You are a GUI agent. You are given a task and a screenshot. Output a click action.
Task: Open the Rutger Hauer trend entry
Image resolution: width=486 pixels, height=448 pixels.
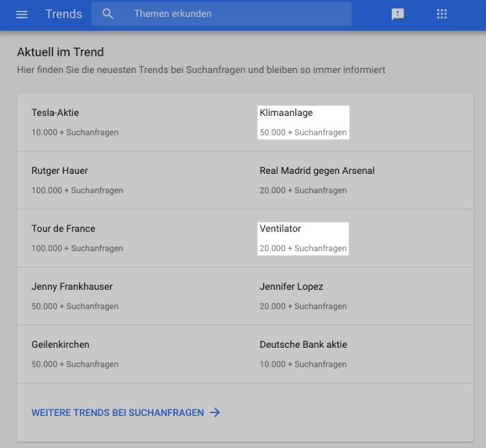click(59, 171)
